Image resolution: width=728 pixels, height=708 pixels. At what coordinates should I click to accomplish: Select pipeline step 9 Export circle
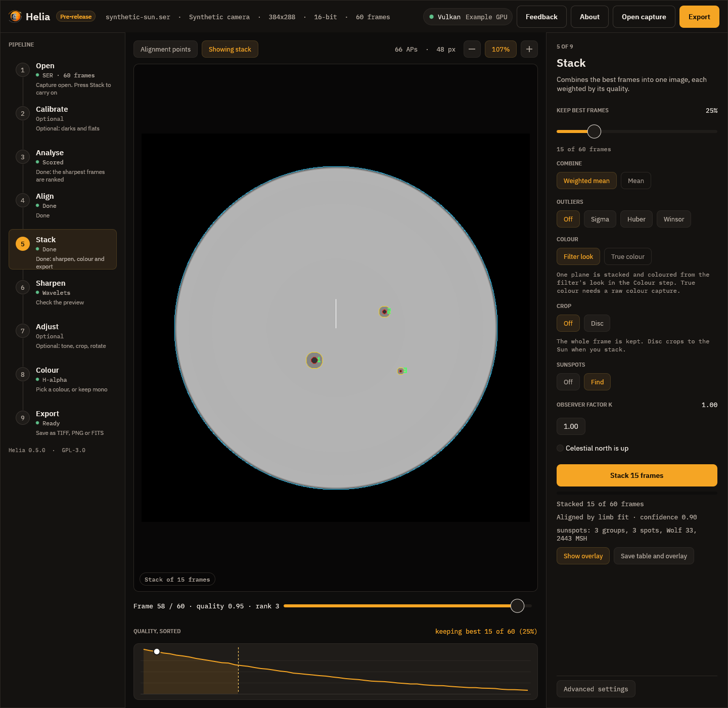(x=22, y=418)
